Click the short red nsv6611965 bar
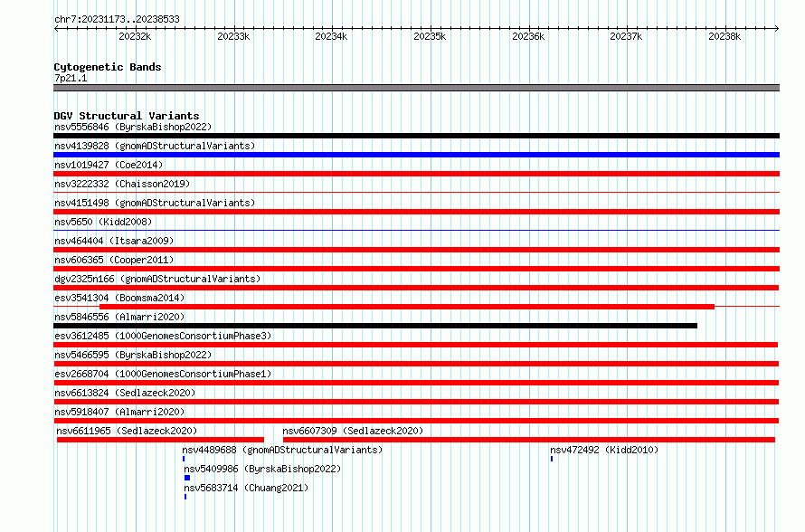The height and width of the screenshot is (532, 805). click(x=160, y=440)
